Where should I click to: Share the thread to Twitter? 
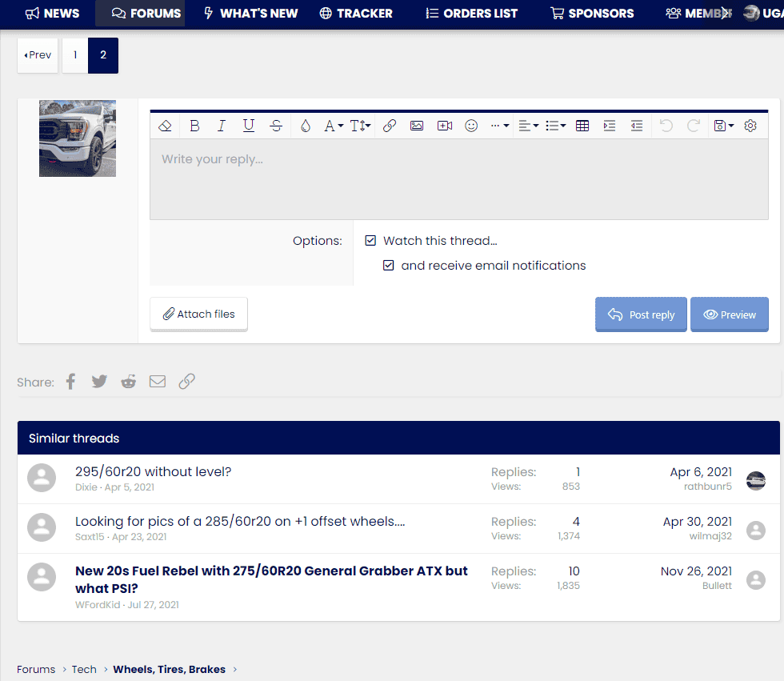point(99,381)
